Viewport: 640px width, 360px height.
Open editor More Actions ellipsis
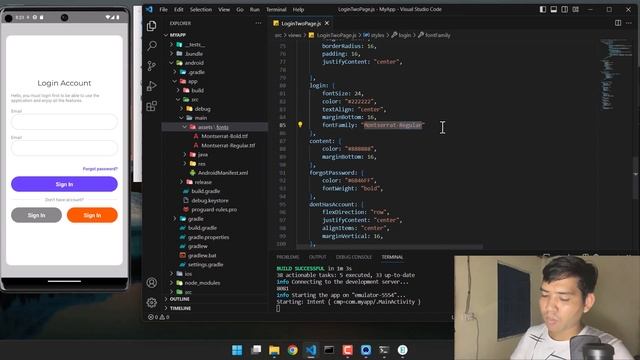(629, 23)
